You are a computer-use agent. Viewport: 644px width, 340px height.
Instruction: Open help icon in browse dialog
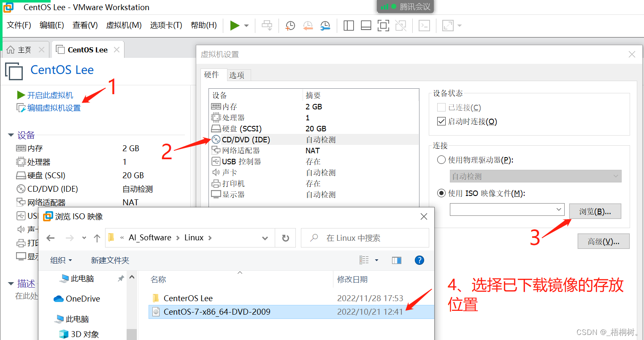[419, 260]
